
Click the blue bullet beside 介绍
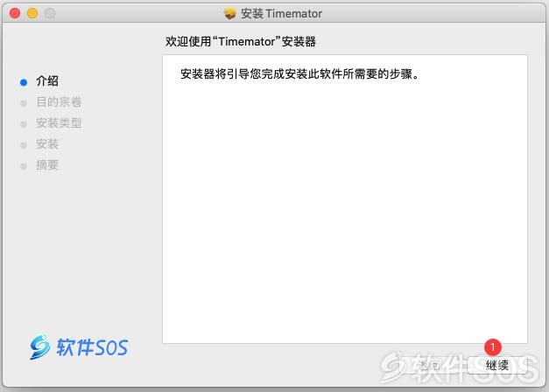24,82
